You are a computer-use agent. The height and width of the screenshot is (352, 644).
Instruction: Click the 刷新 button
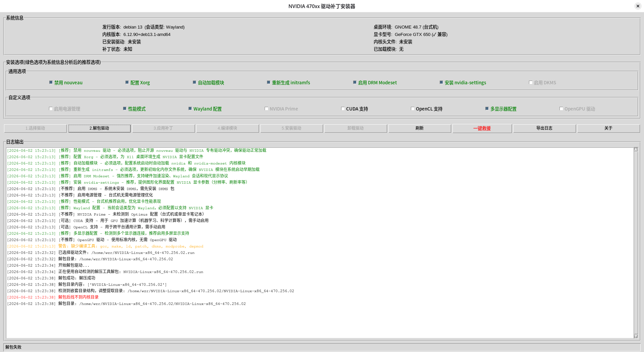(420, 128)
